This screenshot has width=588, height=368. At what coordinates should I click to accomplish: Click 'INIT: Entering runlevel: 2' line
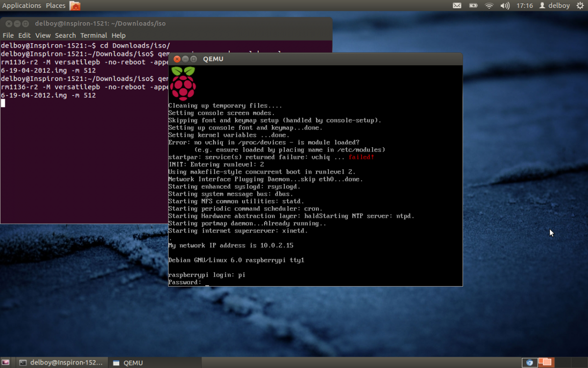coord(216,164)
